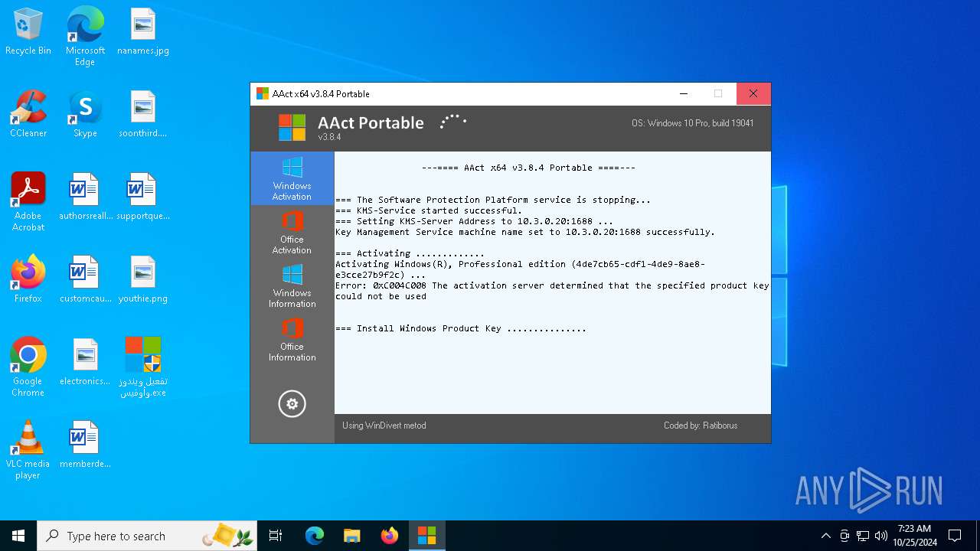
Task: Open network status tray icon
Action: [x=863, y=536]
